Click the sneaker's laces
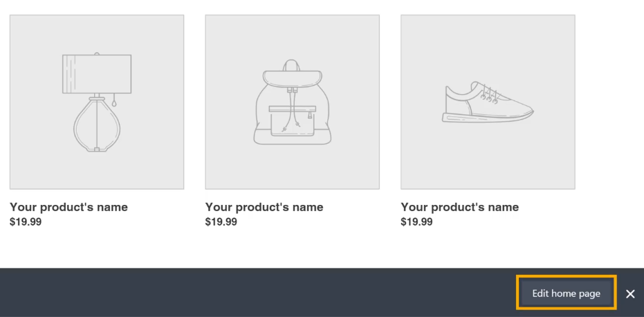The height and width of the screenshot is (317, 644). point(489,94)
